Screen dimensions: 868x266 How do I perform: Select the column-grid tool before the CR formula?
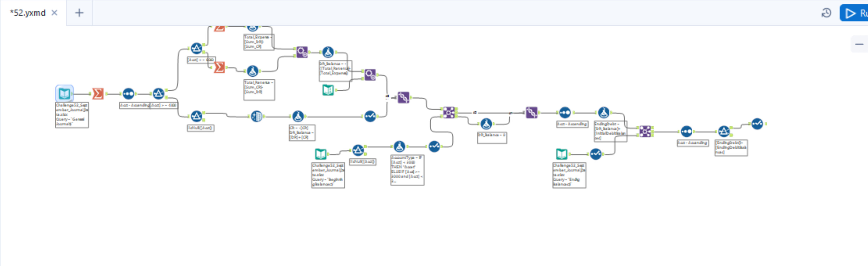(x=256, y=116)
